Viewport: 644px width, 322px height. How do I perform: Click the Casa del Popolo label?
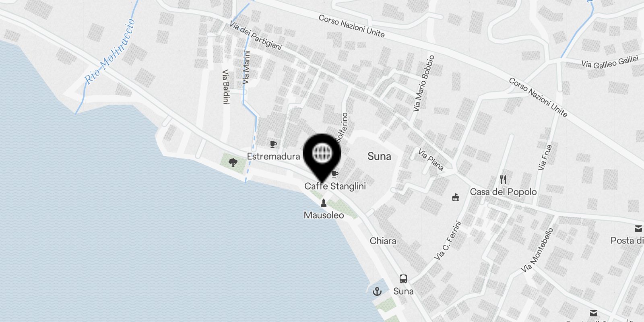tap(504, 192)
